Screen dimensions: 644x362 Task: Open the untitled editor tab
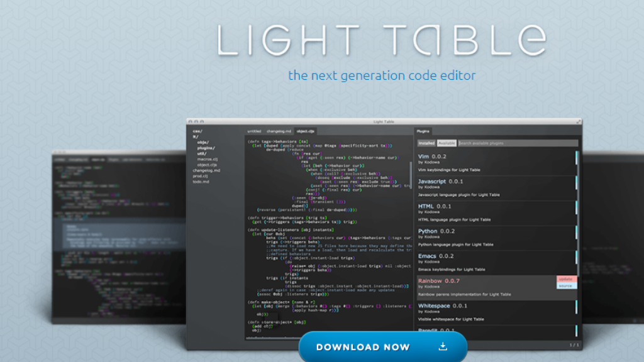[254, 131]
